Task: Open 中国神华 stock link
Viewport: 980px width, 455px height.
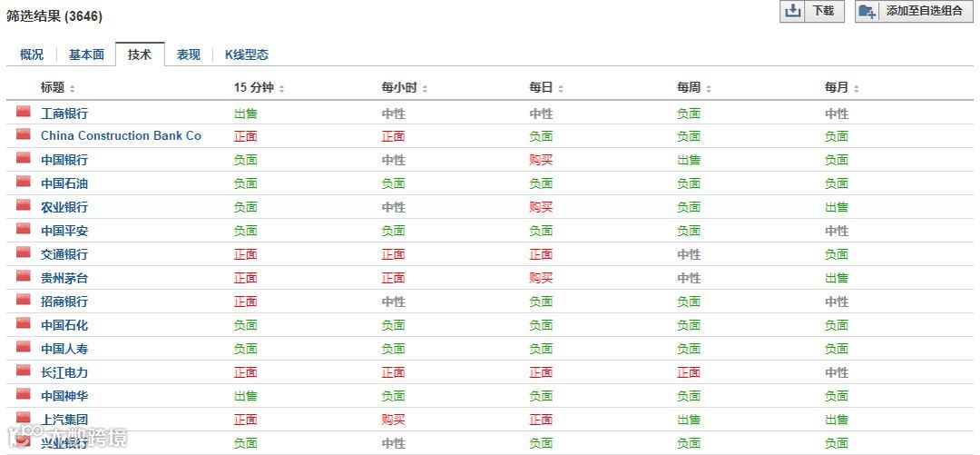Action: 64,396
